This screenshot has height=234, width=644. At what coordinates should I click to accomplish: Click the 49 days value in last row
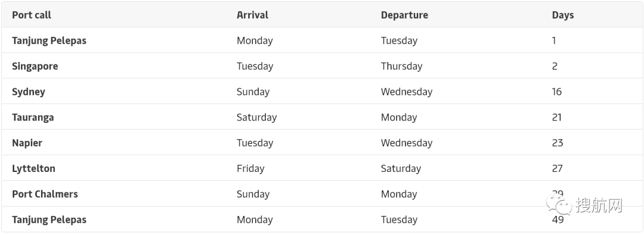(558, 220)
